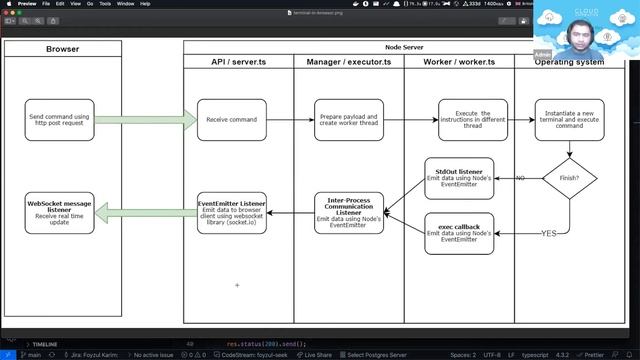
Task: Open errors and warnings count
Action: [x=193, y=355]
